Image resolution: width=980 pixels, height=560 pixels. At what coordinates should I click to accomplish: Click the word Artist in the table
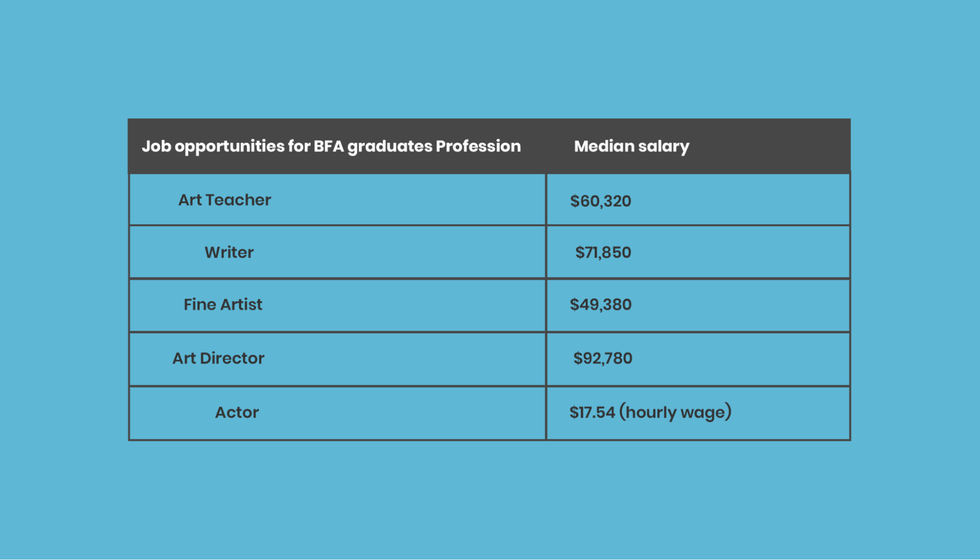click(241, 305)
